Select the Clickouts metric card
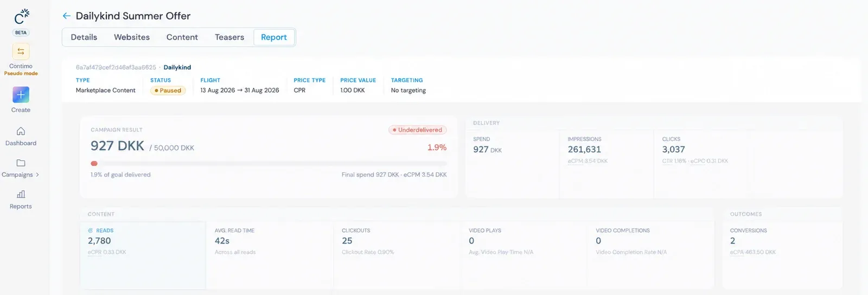 (397, 255)
